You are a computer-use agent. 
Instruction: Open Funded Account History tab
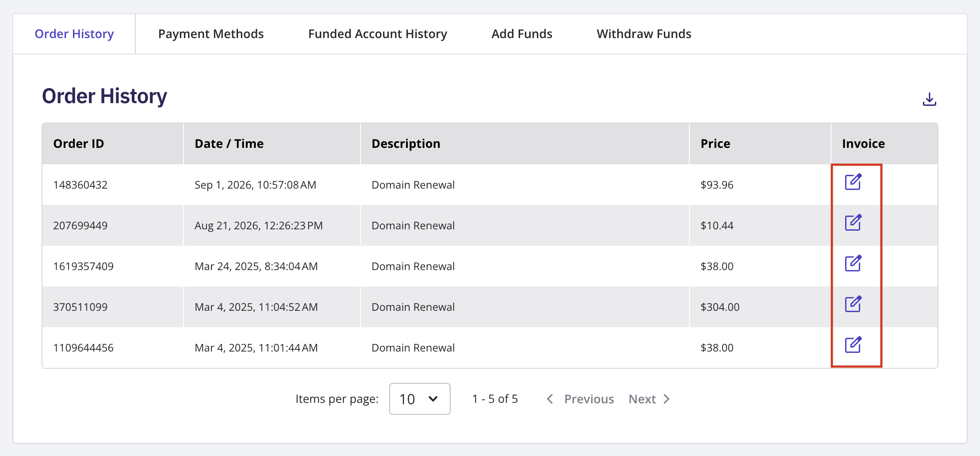(378, 34)
